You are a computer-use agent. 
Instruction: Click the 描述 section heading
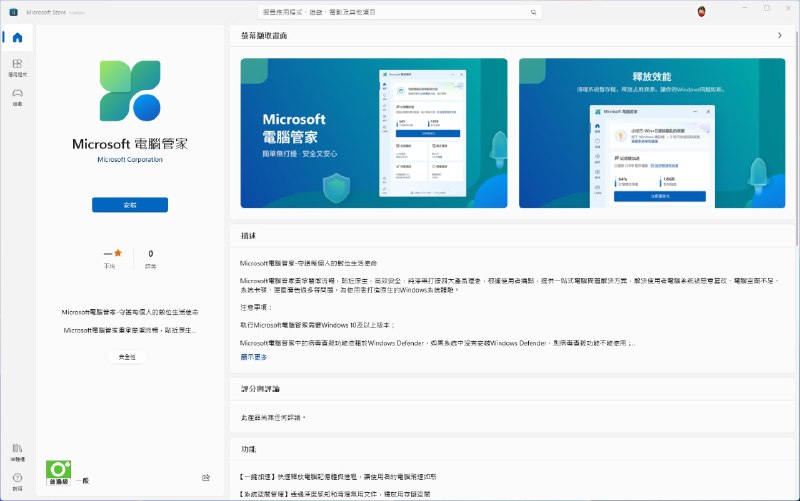[x=248, y=236]
